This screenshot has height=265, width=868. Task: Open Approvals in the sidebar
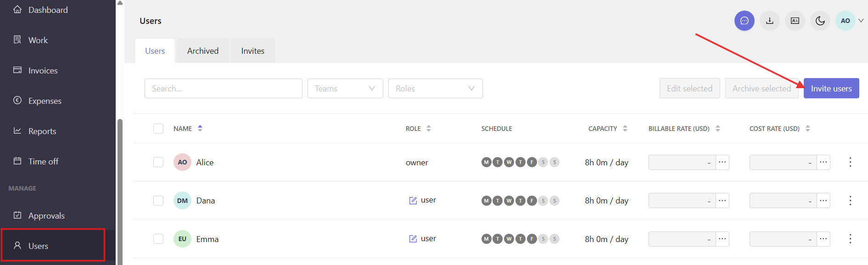pos(58,215)
